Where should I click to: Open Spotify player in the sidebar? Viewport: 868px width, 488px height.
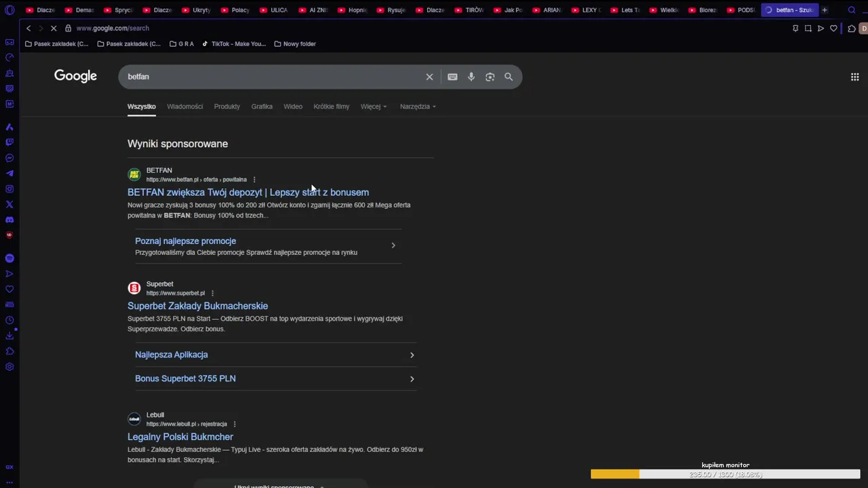(x=9, y=258)
